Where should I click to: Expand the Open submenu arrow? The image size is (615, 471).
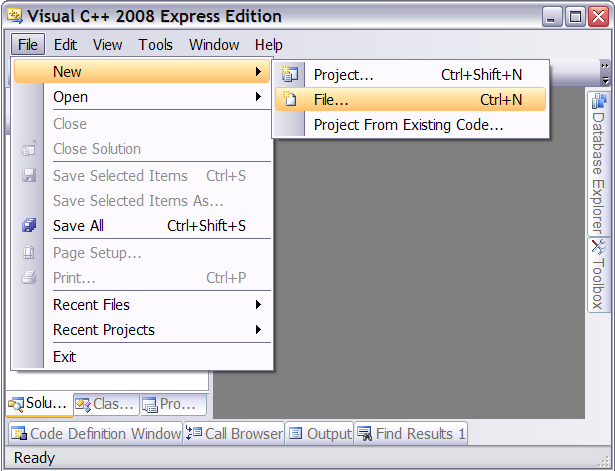tap(258, 96)
